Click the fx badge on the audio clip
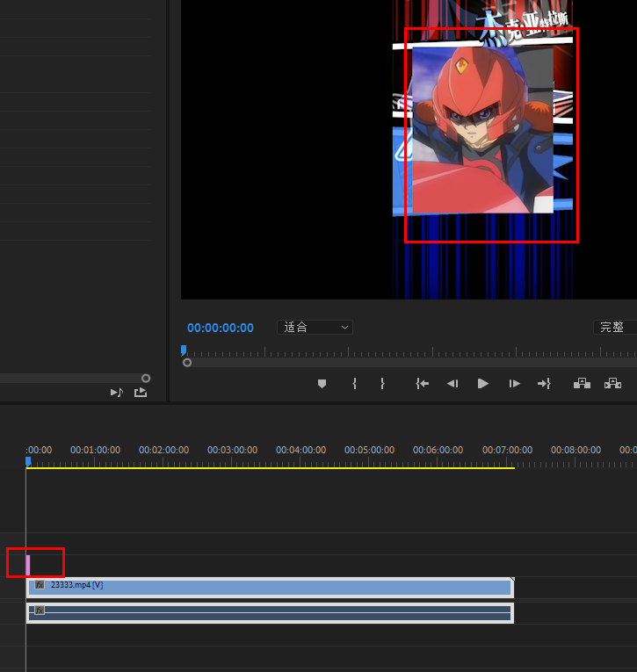 (x=40, y=611)
